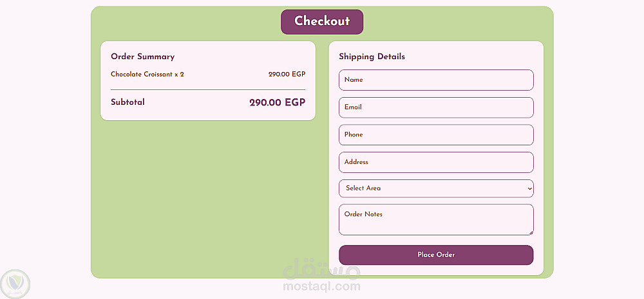Focus the Name input field

435,80
